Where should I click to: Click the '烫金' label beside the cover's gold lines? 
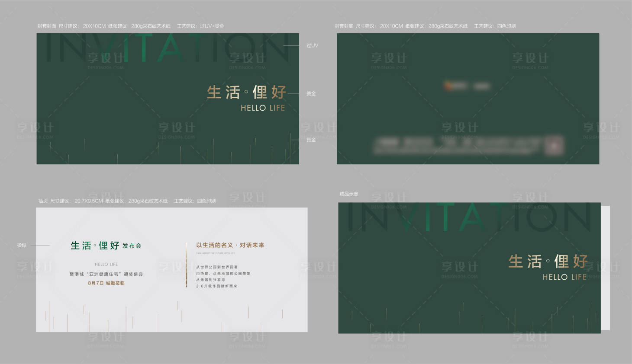tap(311, 140)
